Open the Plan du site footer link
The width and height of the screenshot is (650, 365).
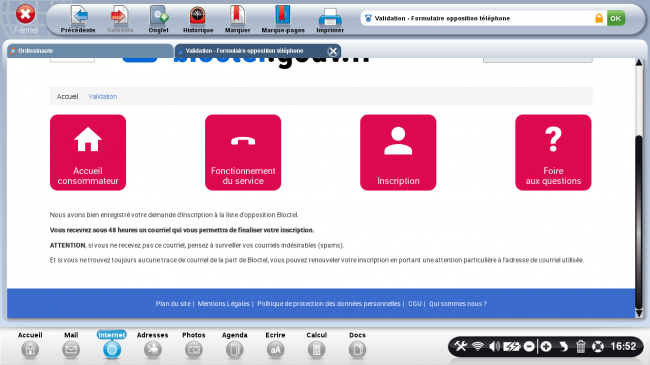(173, 304)
